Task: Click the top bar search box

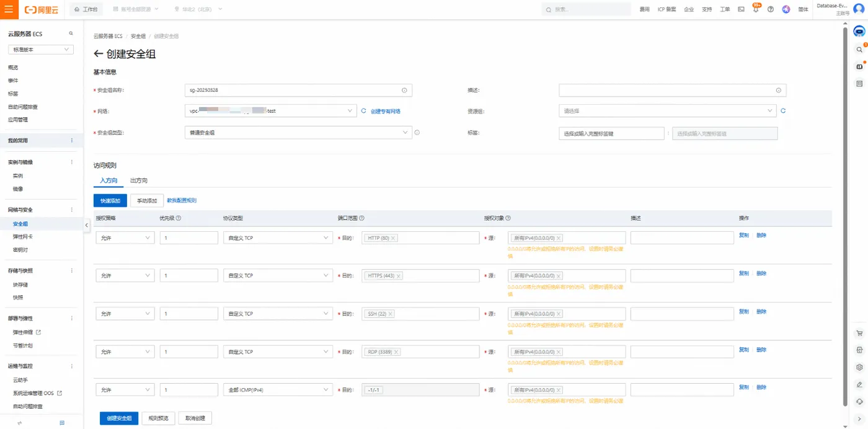Action: point(586,9)
